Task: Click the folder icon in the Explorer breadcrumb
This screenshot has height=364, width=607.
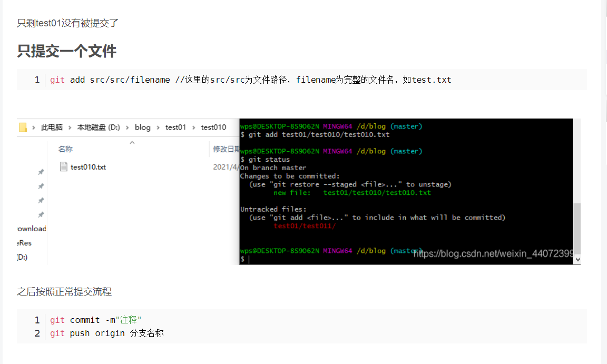Action: (23, 127)
